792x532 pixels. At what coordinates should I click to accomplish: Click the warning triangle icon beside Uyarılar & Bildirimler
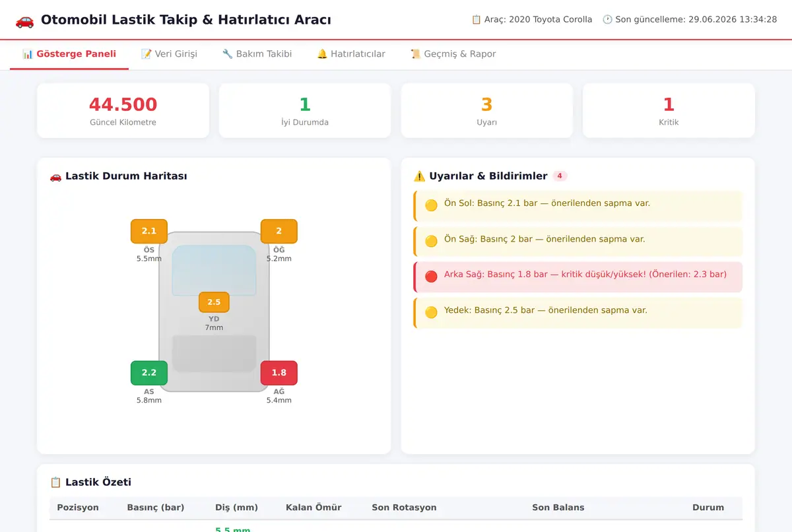[x=419, y=176]
